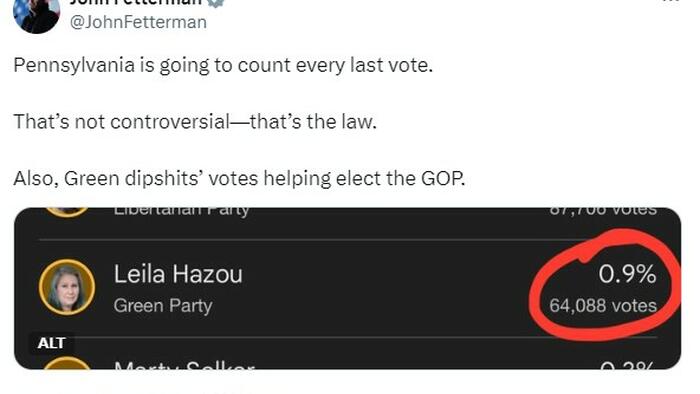Click the 64,088 votes count
Viewport: 700px width, 394px height.
[603, 306]
